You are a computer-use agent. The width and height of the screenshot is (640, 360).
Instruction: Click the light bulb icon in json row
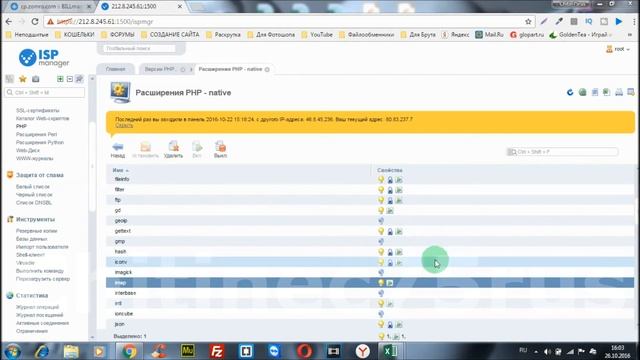point(381,324)
